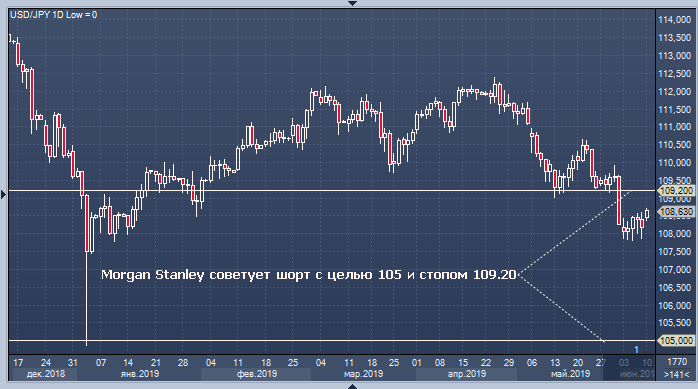Viewport: 698px width, 389px height.
Task: Click the Morgan Stanley annotation text
Action: [x=308, y=275]
